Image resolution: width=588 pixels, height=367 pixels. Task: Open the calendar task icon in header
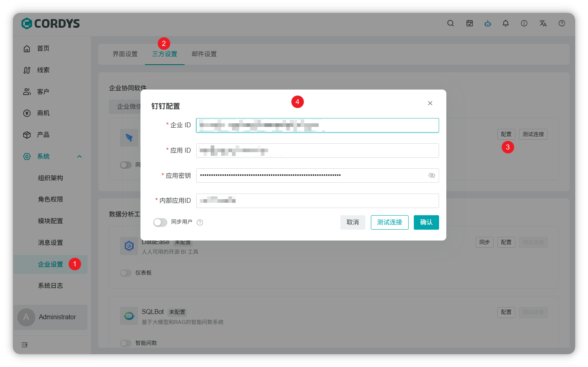tap(470, 23)
